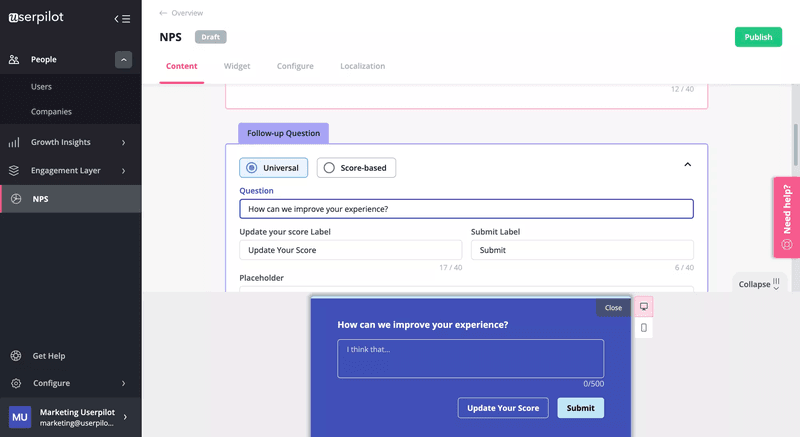Open the Need help? side tab
Screen dimensions: 800x437
pos(787,217)
